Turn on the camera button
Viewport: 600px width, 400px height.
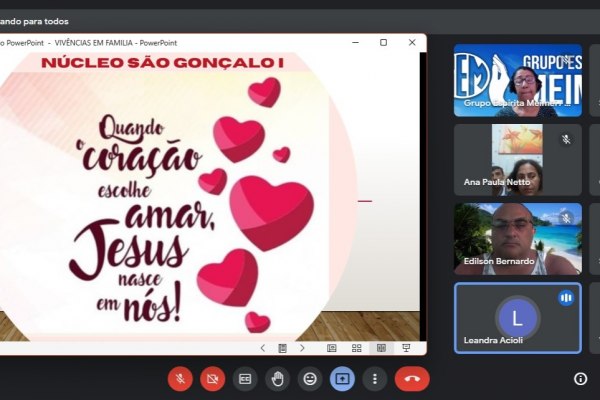pyautogui.click(x=212, y=379)
